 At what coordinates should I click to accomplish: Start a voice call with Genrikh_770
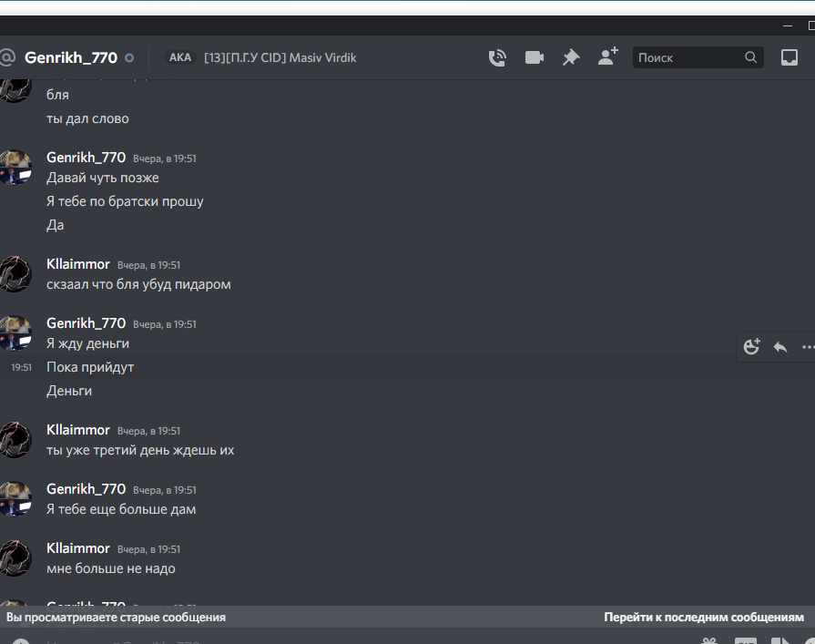(x=497, y=57)
